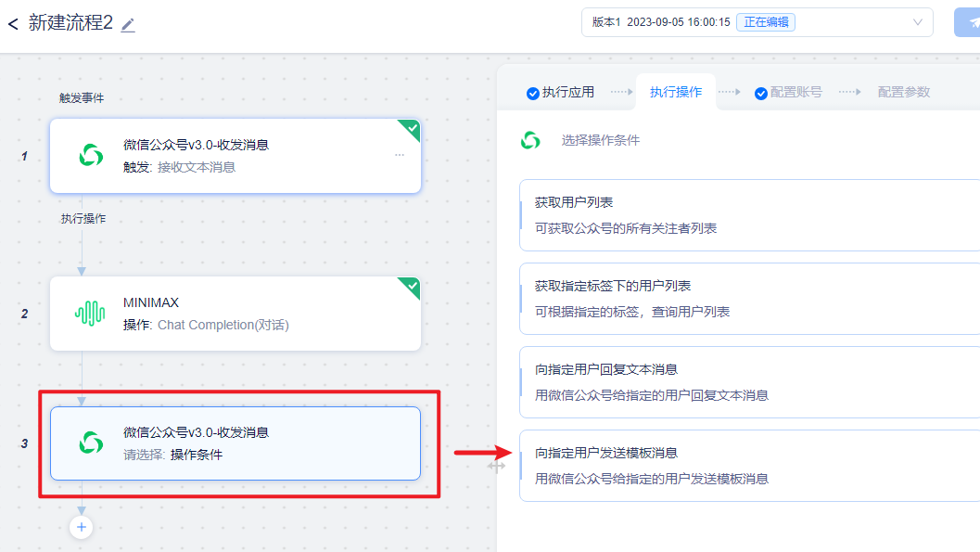Click the 执行操作 label above step 2

(x=83, y=219)
